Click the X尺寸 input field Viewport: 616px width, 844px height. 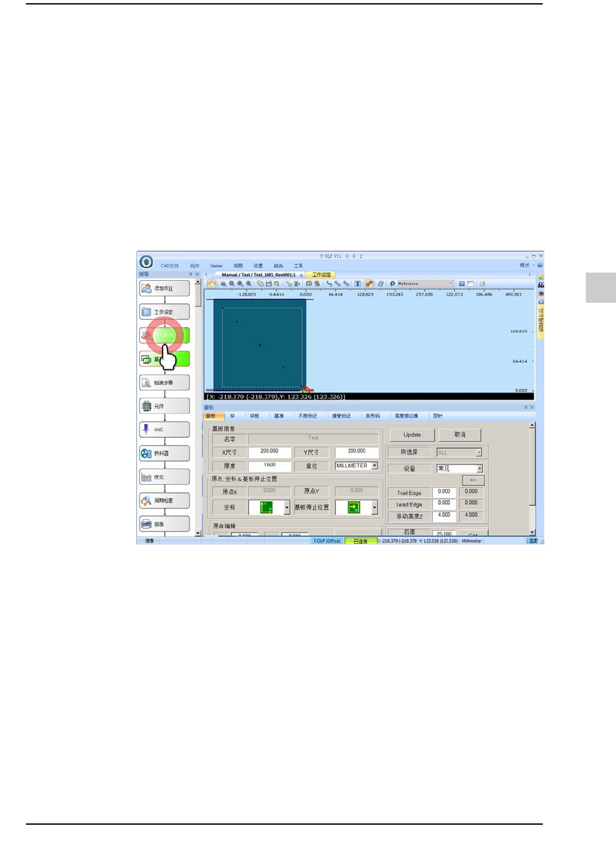(269, 452)
